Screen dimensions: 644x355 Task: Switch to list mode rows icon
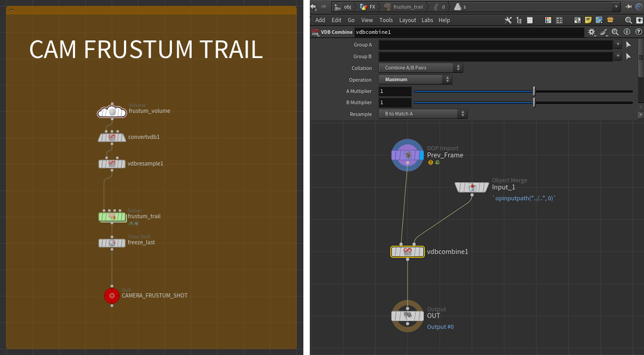(530, 20)
